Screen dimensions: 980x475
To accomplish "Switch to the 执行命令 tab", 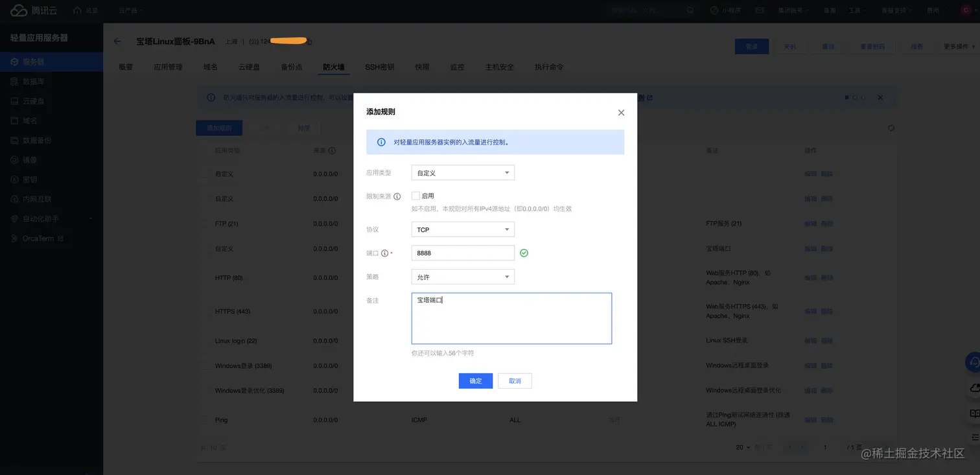I will tap(549, 67).
